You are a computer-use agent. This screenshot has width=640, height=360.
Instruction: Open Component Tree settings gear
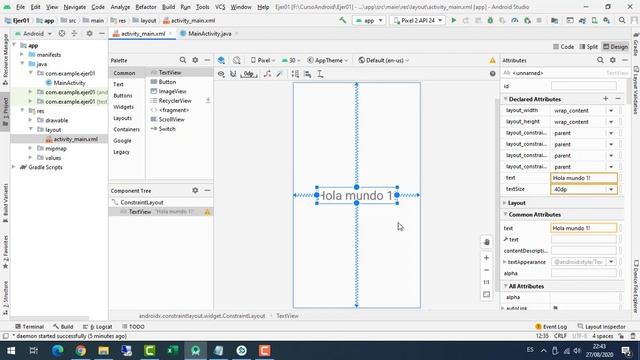195,191
